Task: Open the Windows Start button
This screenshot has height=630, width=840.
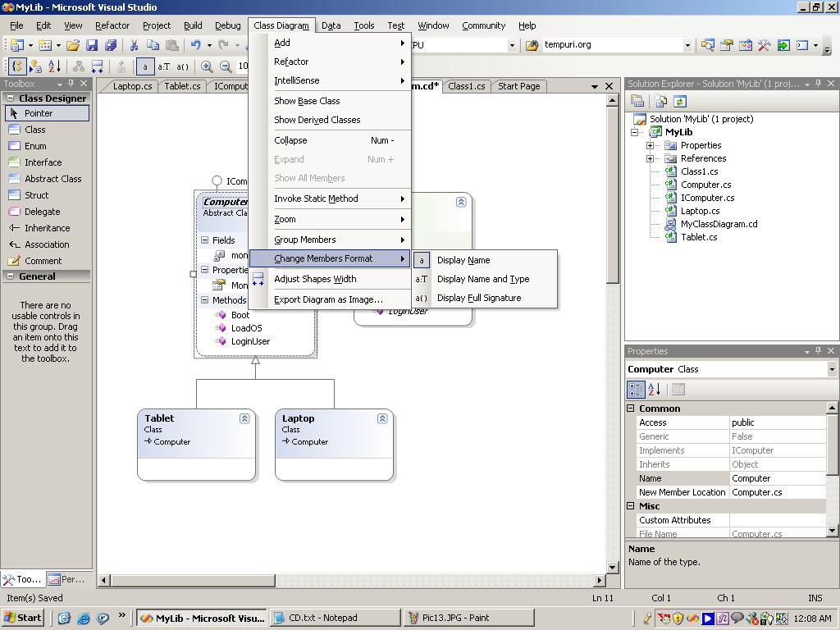Action: 23,618
